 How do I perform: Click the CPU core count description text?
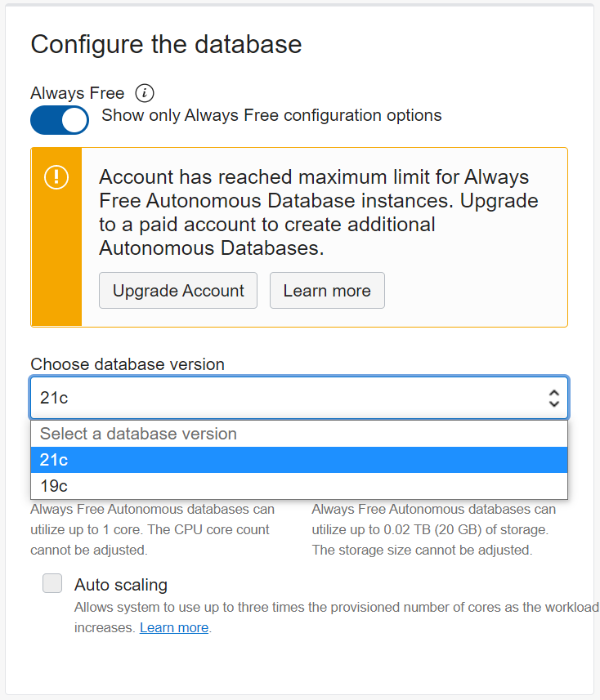[x=153, y=529]
